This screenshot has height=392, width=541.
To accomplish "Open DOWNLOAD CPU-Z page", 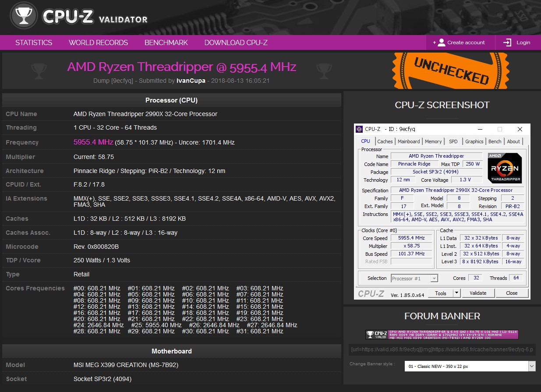I will 236,42.
